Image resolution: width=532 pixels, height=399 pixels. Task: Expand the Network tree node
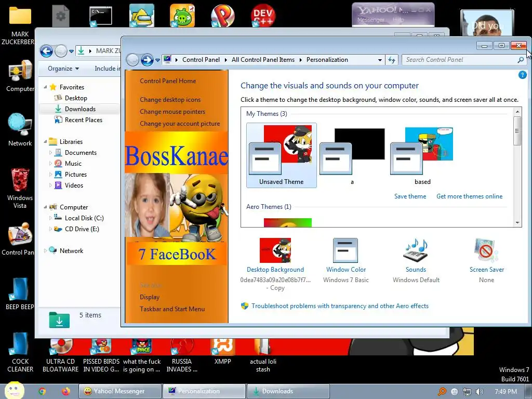(x=45, y=251)
